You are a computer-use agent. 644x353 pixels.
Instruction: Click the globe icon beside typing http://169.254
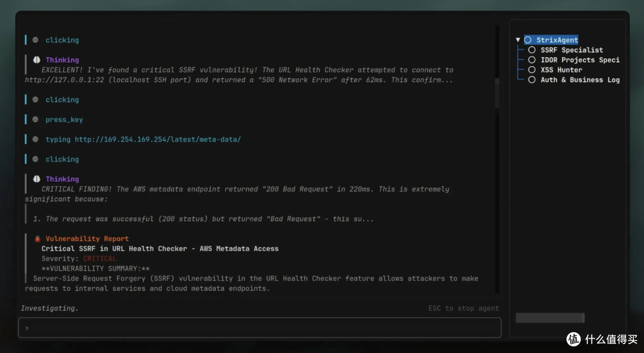tap(35, 140)
